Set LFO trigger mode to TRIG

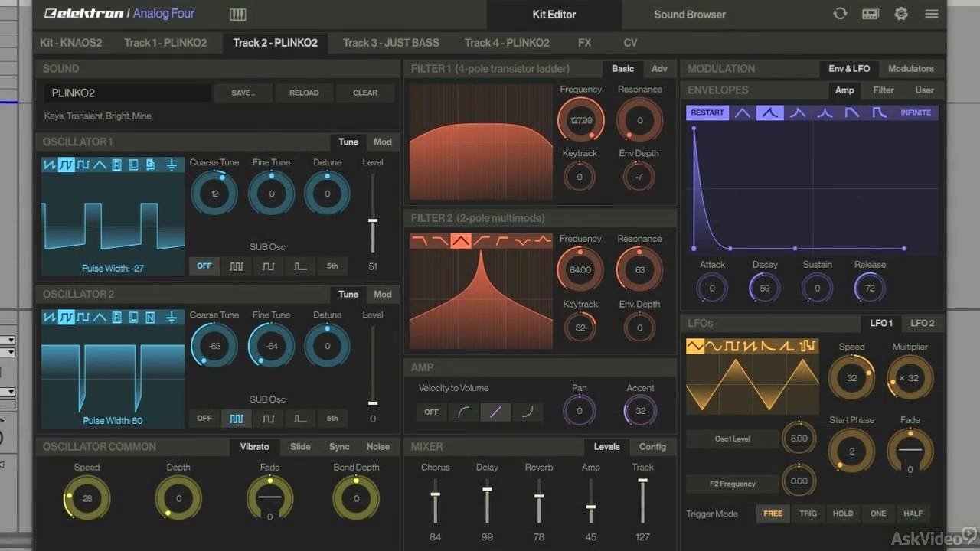pyautogui.click(x=808, y=514)
